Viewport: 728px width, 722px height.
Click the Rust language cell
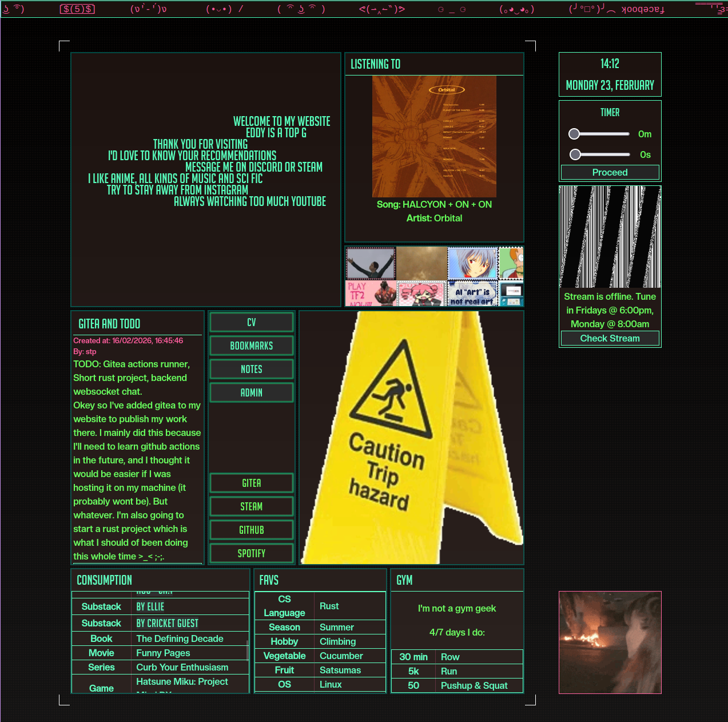pos(329,606)
